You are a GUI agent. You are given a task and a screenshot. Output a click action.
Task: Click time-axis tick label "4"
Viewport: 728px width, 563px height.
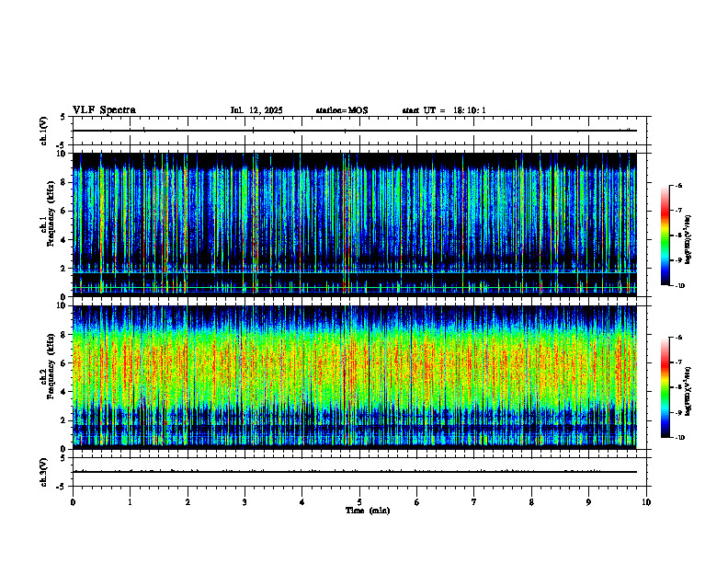click(x=302, y=502)
